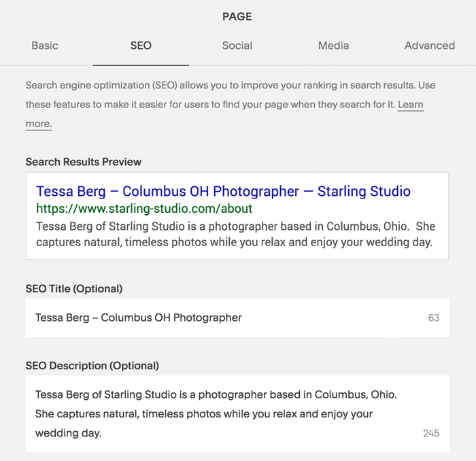
Task: Select the SEO tab
Action: pyautogui.click(x=141, y=46)
